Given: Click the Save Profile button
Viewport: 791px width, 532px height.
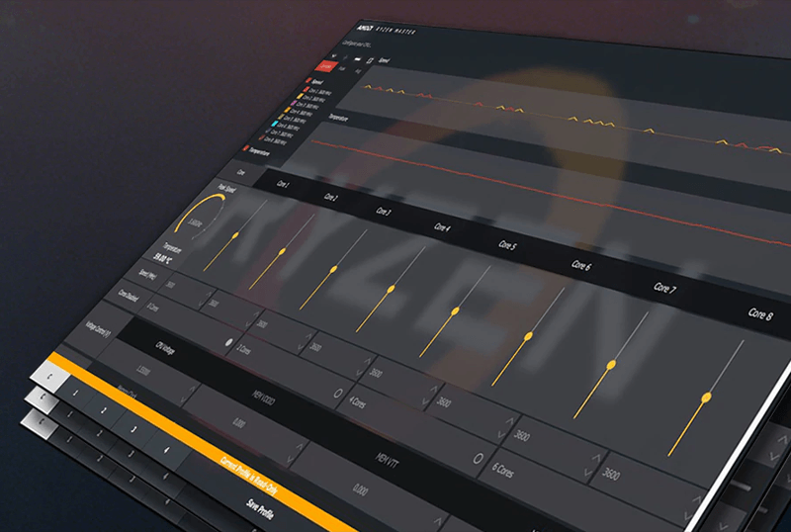Looking at the screenshot, I should point(260,509).
